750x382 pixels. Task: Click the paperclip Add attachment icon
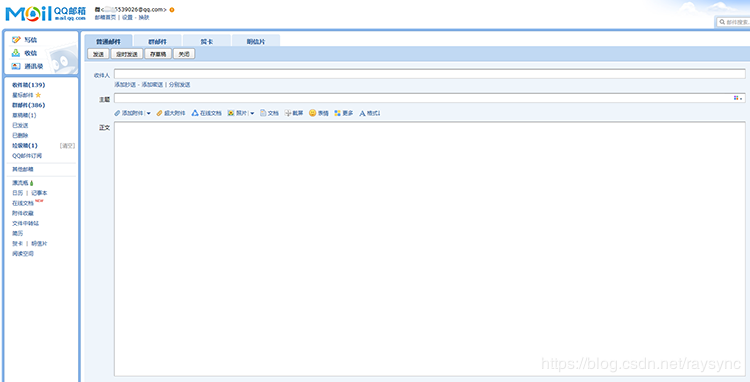[117, 113]
